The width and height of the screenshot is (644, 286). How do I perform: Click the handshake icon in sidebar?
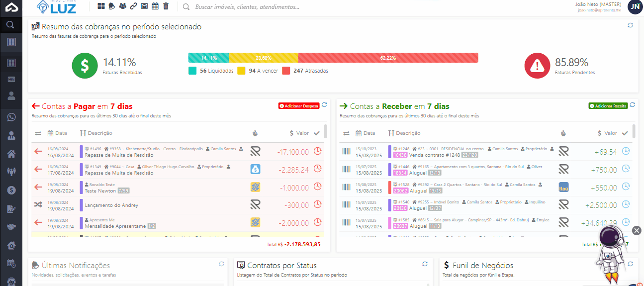(x=11, y=227)
